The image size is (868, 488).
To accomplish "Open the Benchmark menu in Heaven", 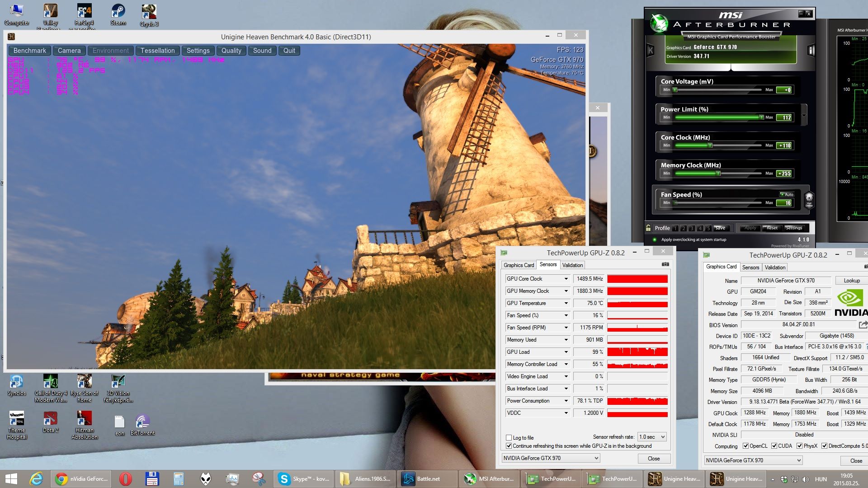I will coord(29,51).
